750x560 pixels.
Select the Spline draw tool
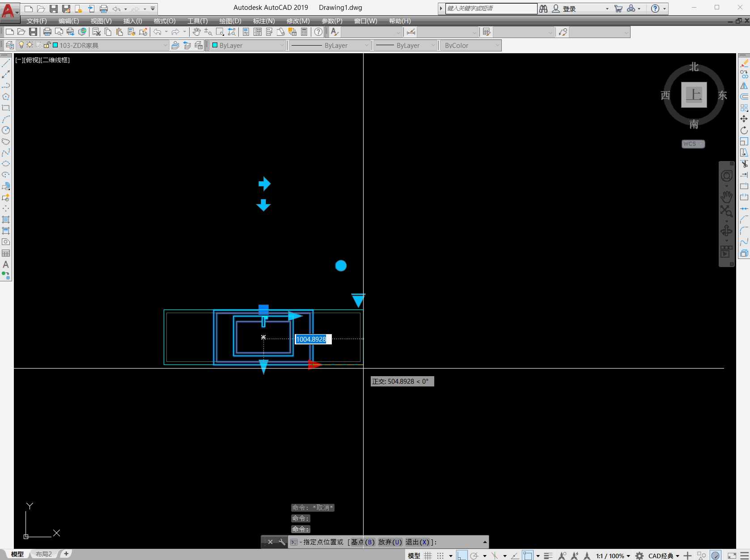(6, 153)
